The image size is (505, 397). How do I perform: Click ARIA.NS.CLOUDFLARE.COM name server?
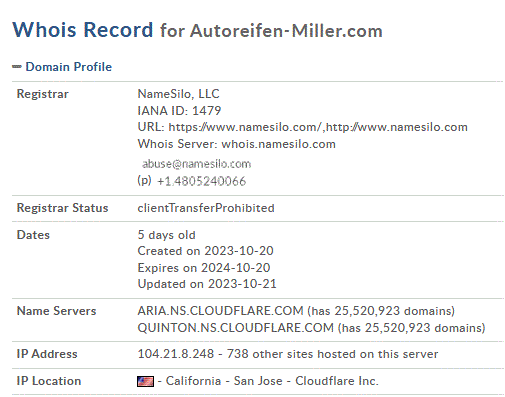pos(220,311)
